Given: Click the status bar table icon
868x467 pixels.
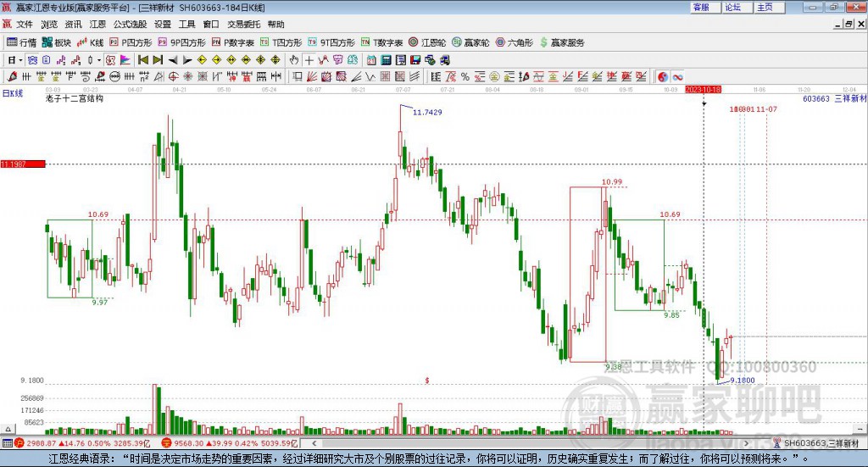Looking at the screenshot, I should [x=7, y=443].
